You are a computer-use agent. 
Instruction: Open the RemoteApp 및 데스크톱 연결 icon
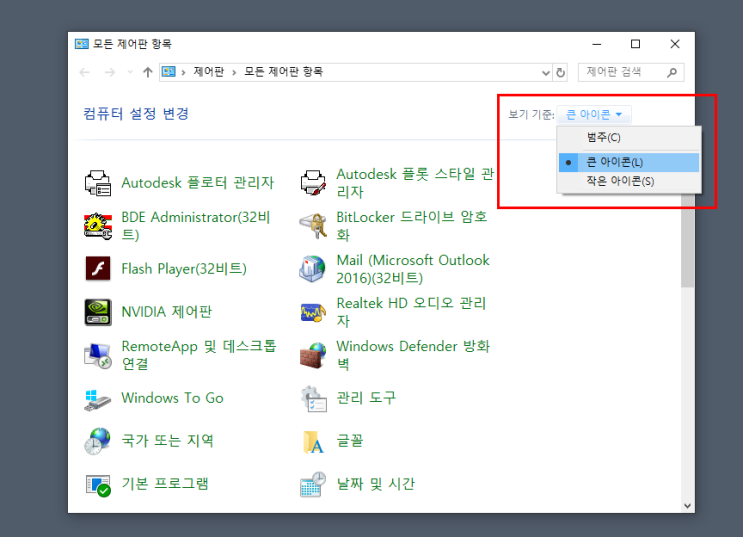click(98, 355)
